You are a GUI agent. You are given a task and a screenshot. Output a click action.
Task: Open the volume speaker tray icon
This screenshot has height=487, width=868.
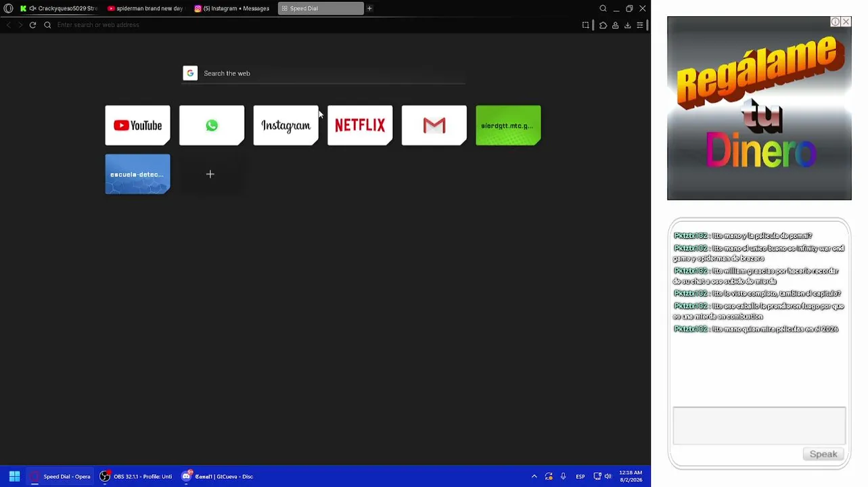(x=608, y=476)
